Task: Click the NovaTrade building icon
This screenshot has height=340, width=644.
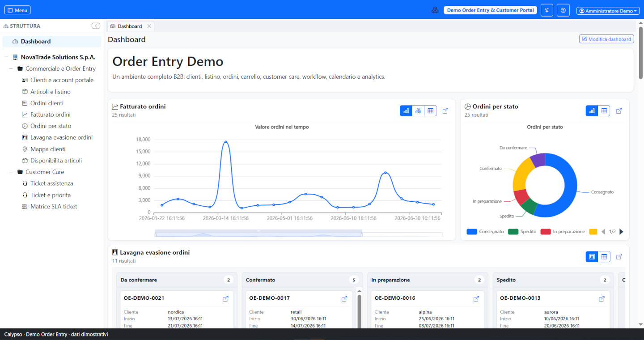Action: coord(15,57)
